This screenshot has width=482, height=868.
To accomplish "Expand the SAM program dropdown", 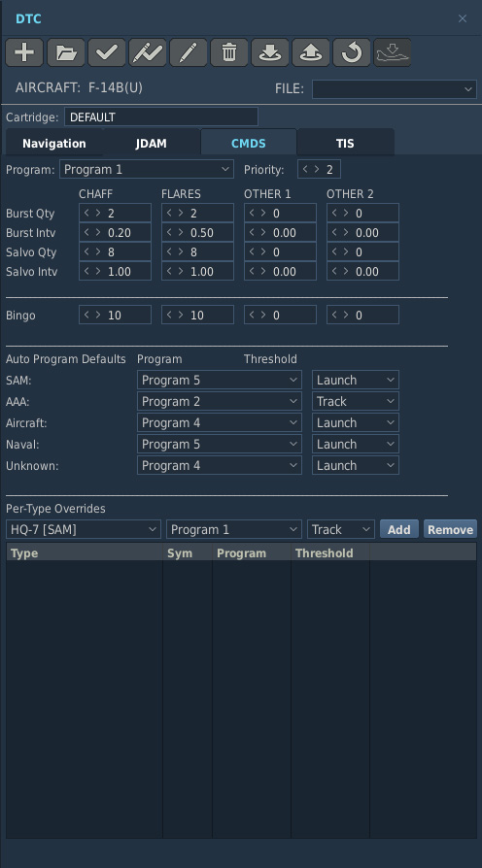I will [220, 380].
